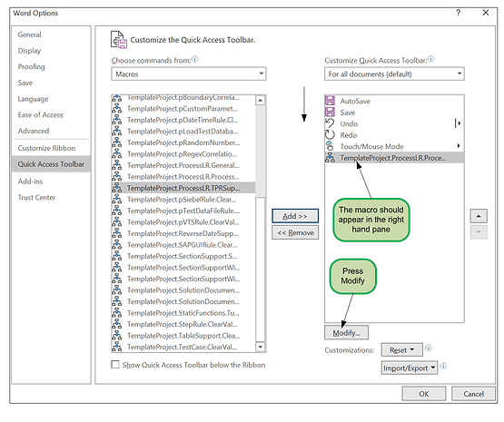Screen dimensions: 504x422
Task: Select the Undo icon in toolbar list
Action: pos(330,123)
